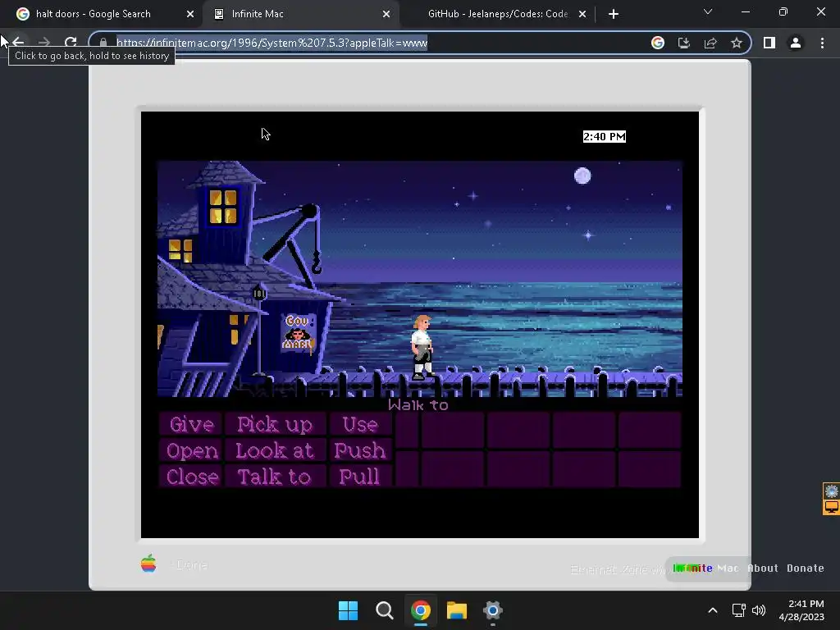
Task: Open Settings from the taskbar
Action: click(493, 610)
